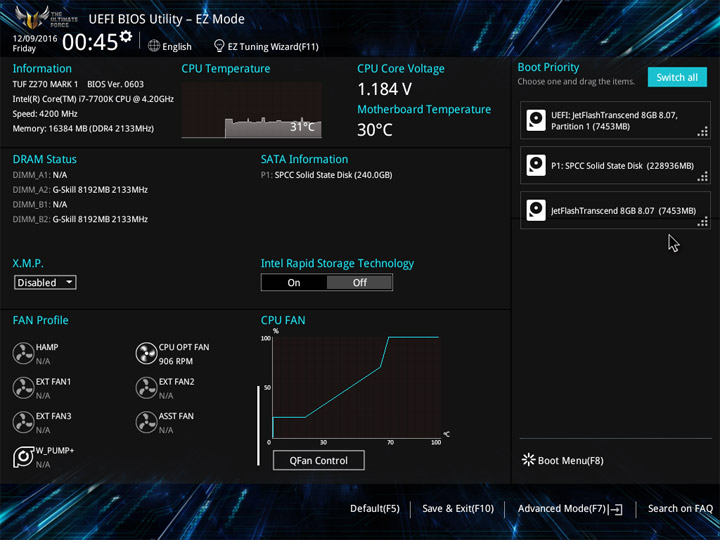Click the Advanced Mode exit arrow icon
The image size is (720, 540).
point(616,509)
